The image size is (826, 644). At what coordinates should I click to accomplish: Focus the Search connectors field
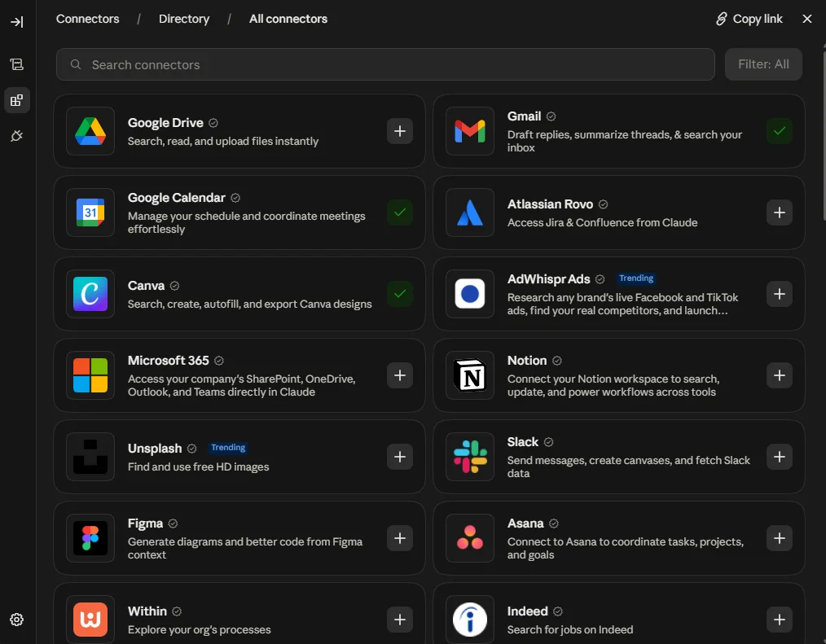click(385, 64)
